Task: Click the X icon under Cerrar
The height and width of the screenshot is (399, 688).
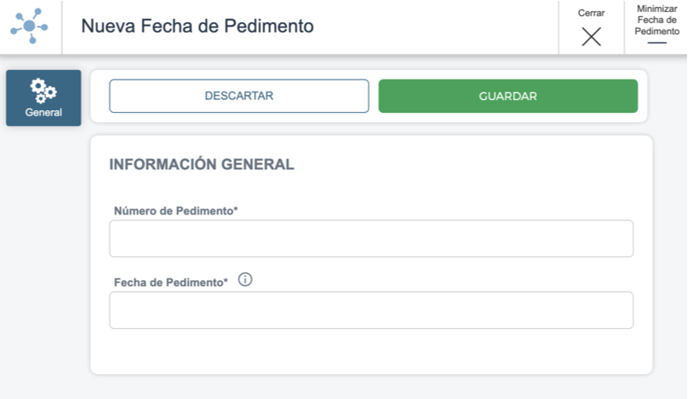Action: pyautogui.click(x=591, y=36)
